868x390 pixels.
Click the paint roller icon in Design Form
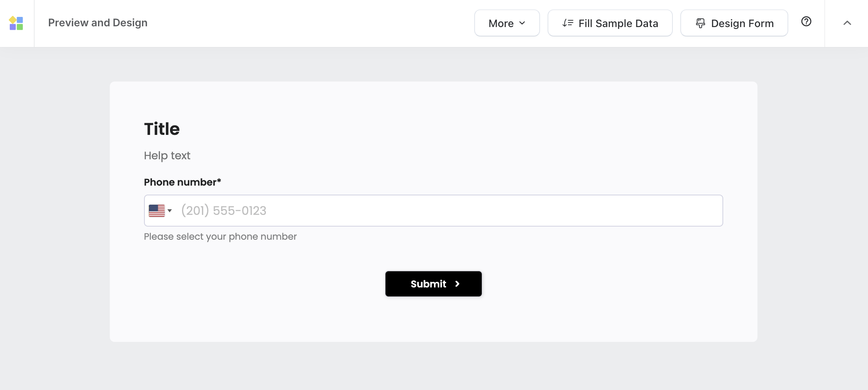700,23
